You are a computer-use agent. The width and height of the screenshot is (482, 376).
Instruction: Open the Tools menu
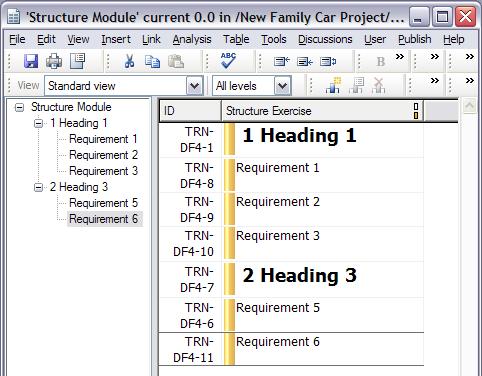point(274,39)
